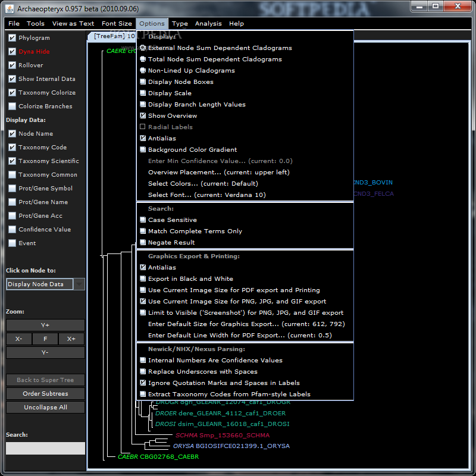Enable Display Branch Length Values
Screen dimensions: 476x476
(x=245, y=104)
